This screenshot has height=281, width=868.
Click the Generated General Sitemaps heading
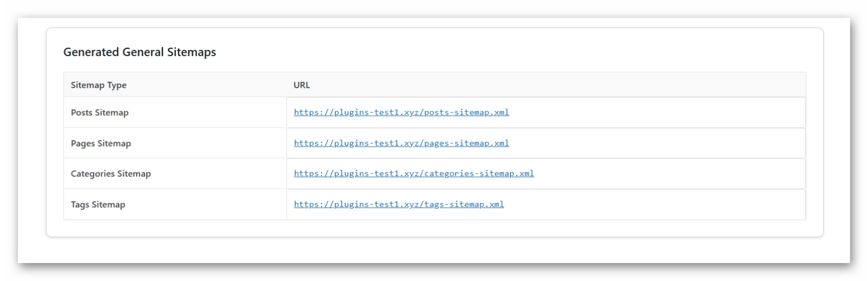139,52
